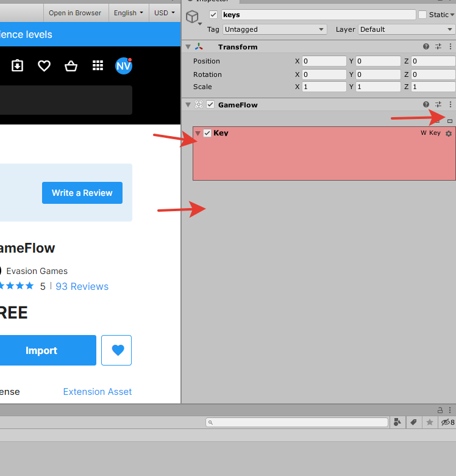Image resolution: width=456 pixels, height=476 pixels.
Task: Open the wishlist heart icon in store header
Action: click(x=44, y=65)
